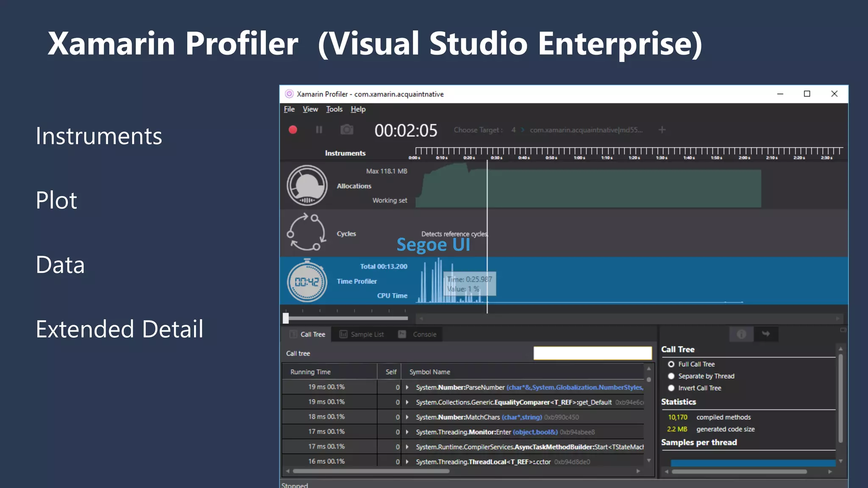868x488 pixels.
Task: Switch to the Sample List tab
Action: 362,334
